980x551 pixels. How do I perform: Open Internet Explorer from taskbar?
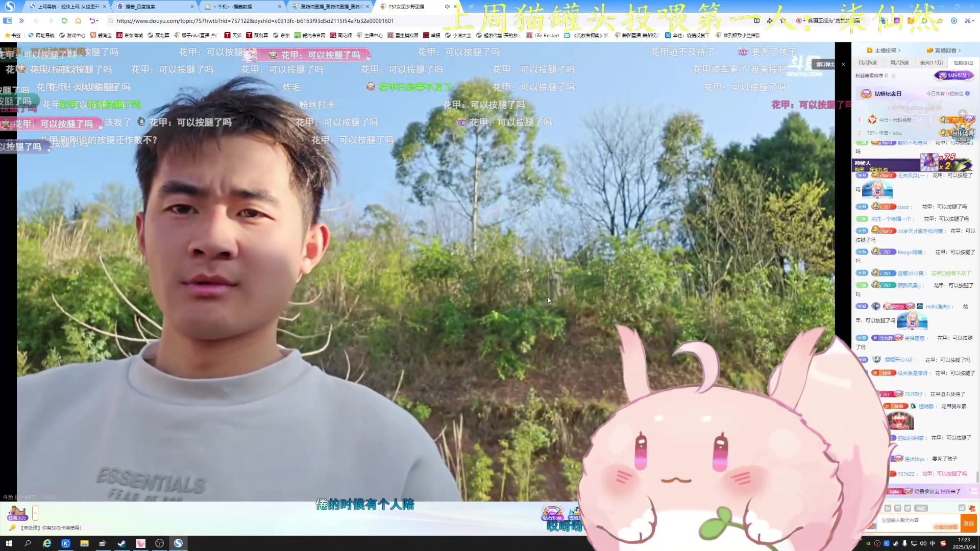[x=47, y=543]
